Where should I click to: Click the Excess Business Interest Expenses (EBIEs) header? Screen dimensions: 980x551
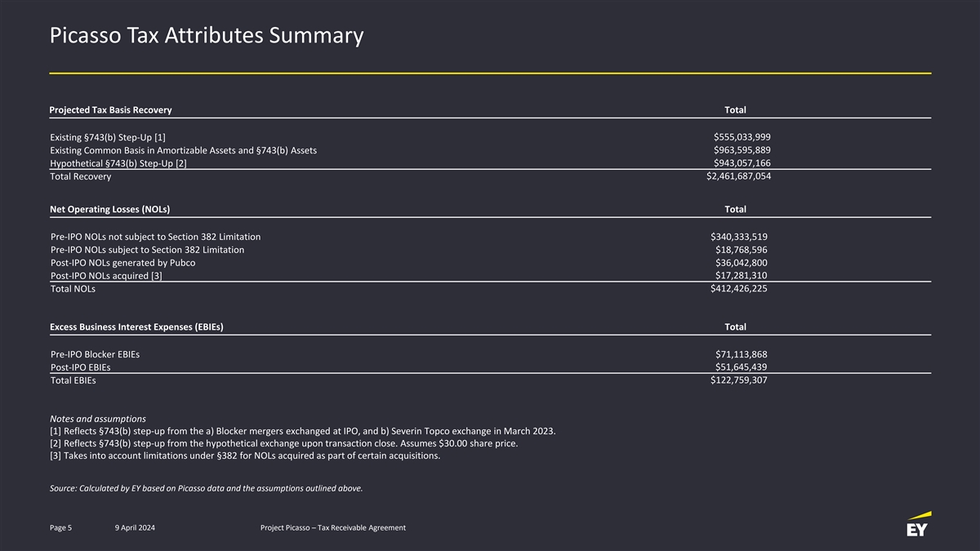136,327
